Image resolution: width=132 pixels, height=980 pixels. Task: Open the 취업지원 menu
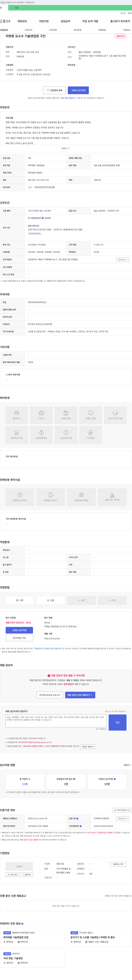tap(44, 21)
